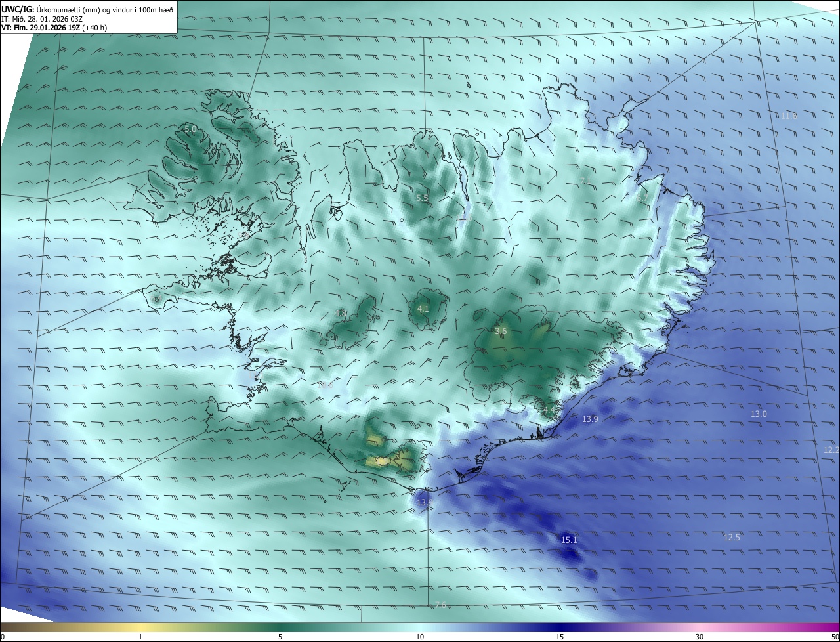
Task: Click the 'VT: Fim. 29.01.2026 19Z (+40 h)' line
Action: 55,28
